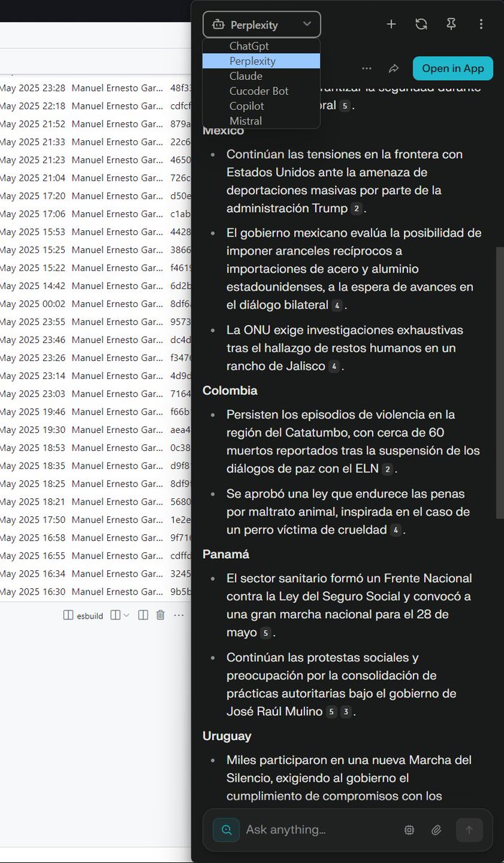Open citation 5 after 'José Raúl Mulino'

[331, 713]
